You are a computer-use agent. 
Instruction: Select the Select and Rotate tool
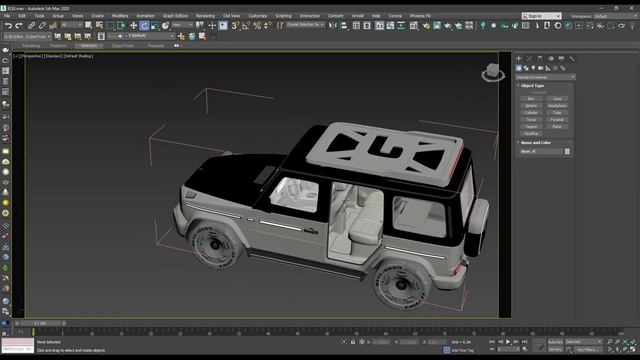144,26
